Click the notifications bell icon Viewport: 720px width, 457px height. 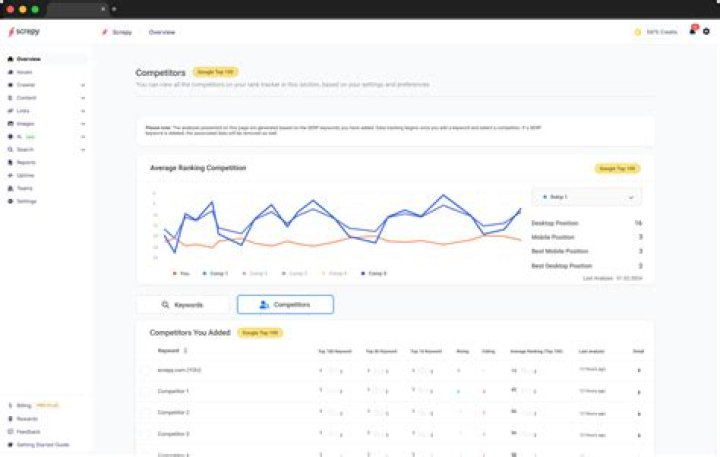pos(692,32)
